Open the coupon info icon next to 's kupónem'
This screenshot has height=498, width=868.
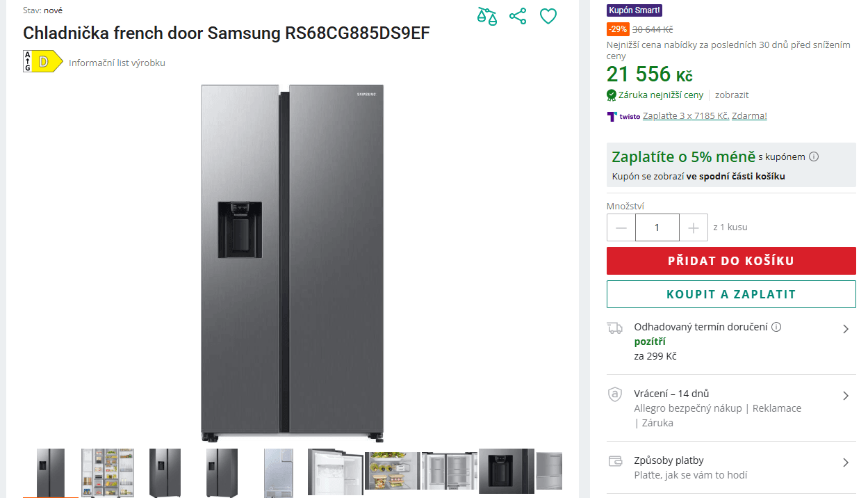813,156
